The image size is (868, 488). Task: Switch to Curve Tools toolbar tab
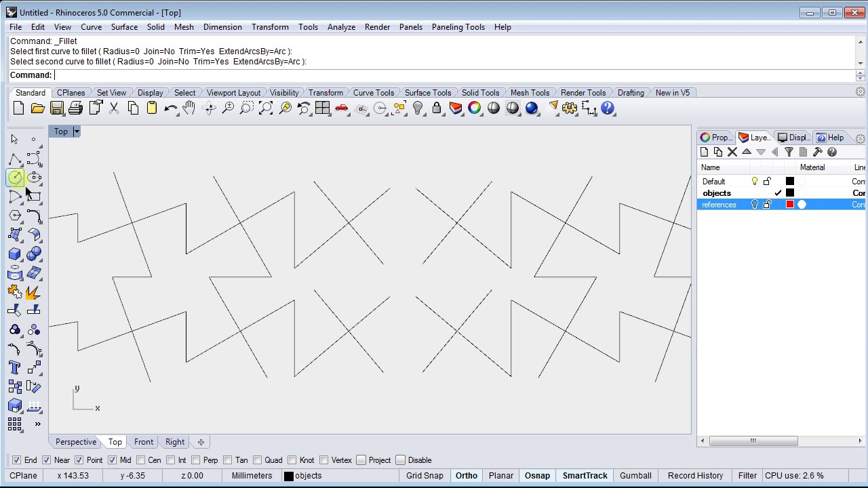coord(374,93)
